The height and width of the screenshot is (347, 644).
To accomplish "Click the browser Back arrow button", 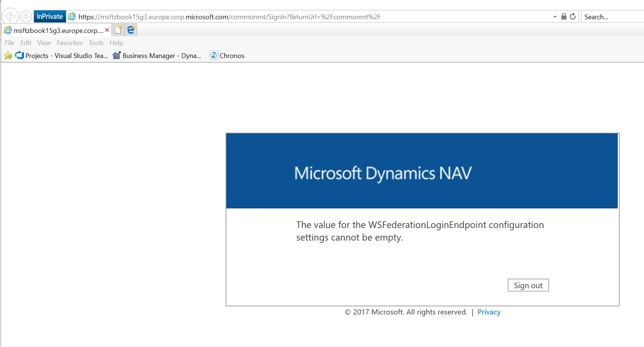I will [x=10, y=17].
